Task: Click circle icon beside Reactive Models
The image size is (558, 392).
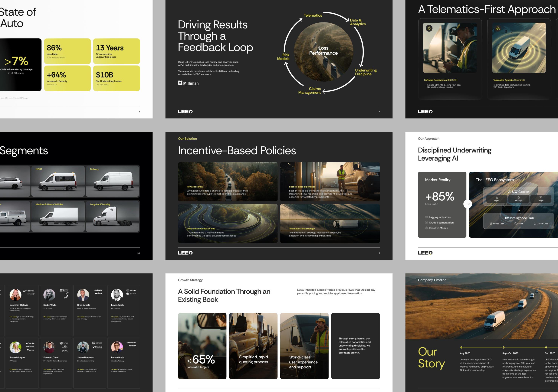Action: pyautogui.click(x=426, y=228)
